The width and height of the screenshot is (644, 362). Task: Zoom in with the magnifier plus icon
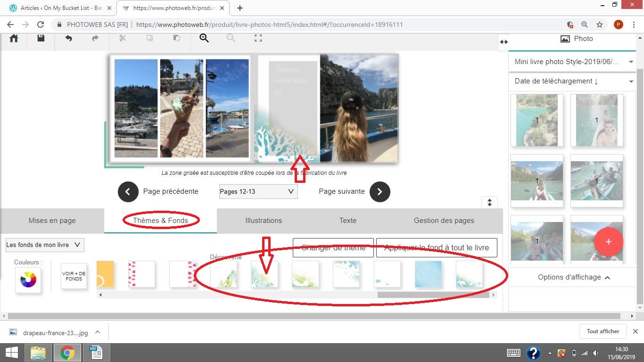click(x=204, y=39)
